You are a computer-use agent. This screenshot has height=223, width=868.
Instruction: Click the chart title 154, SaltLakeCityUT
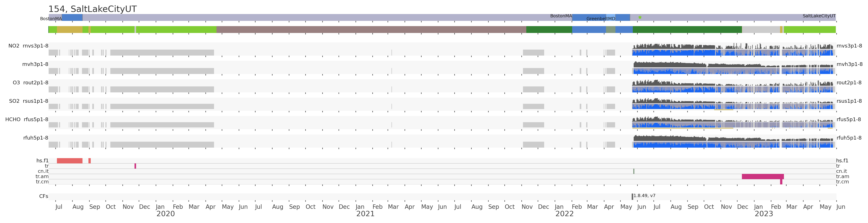click(92, 9)
